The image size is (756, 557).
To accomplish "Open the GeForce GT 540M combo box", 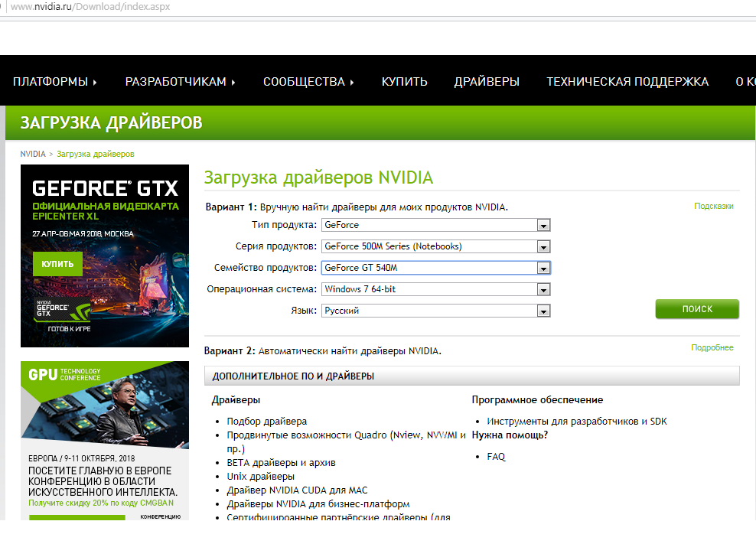I will pyautogui.click(x=436, y=268).
